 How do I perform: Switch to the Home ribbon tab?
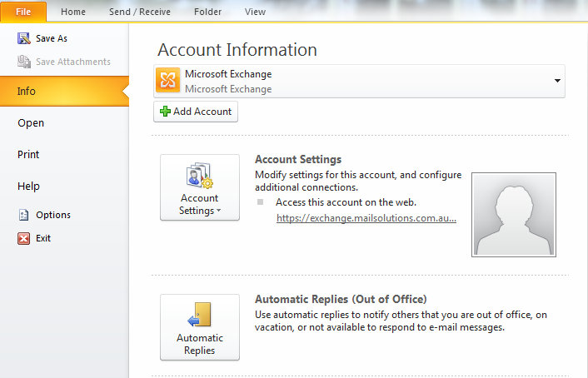[x=73, y=12]
